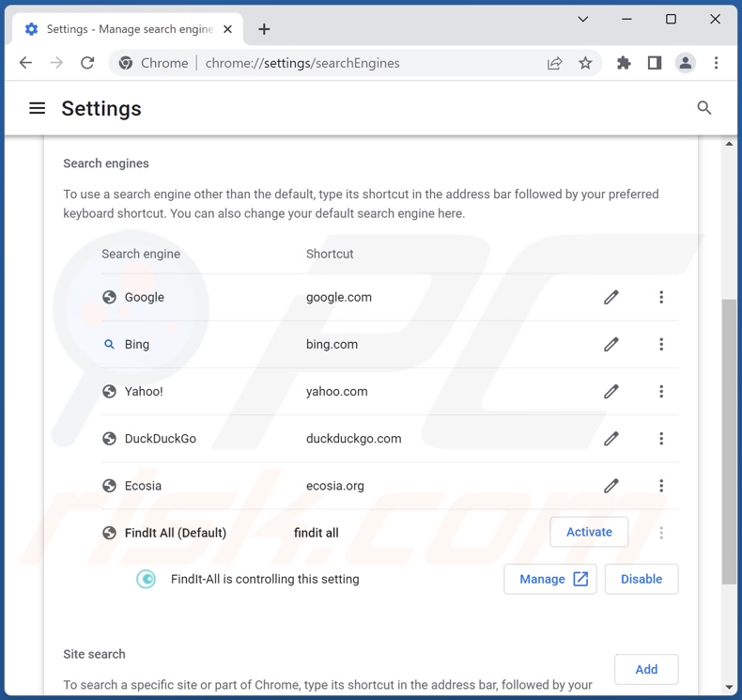The image size is (742, 700).
Task: Manage the FindIt-All extension
Action: click(549, 579)
